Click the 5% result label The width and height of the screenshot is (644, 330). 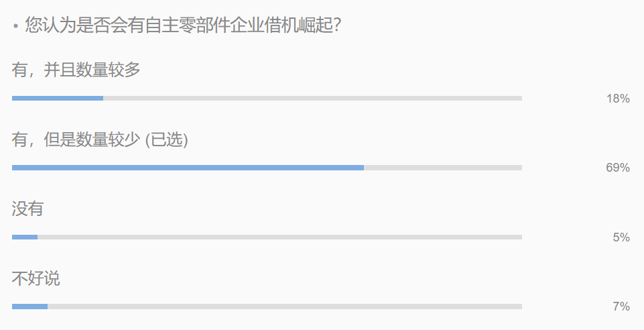[621, 237]
